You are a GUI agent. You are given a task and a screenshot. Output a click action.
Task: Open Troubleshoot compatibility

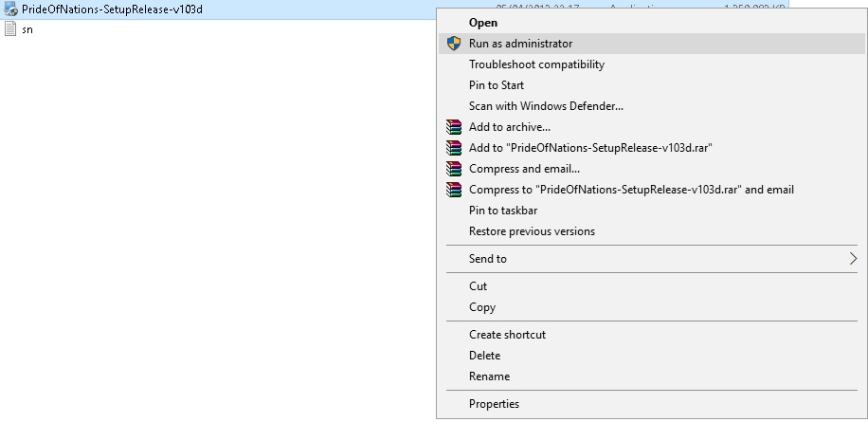point(536,64)
